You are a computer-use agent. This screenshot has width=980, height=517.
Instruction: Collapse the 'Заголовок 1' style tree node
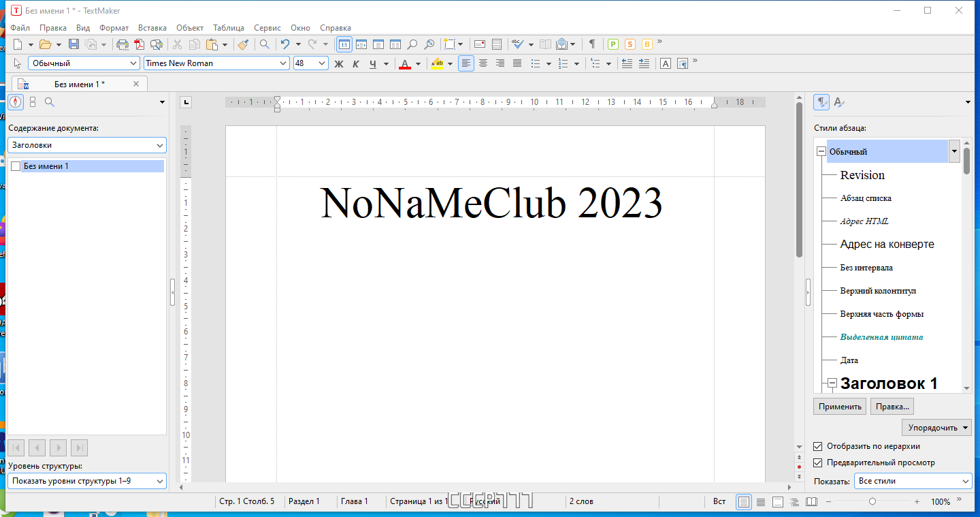coord(832,383)
